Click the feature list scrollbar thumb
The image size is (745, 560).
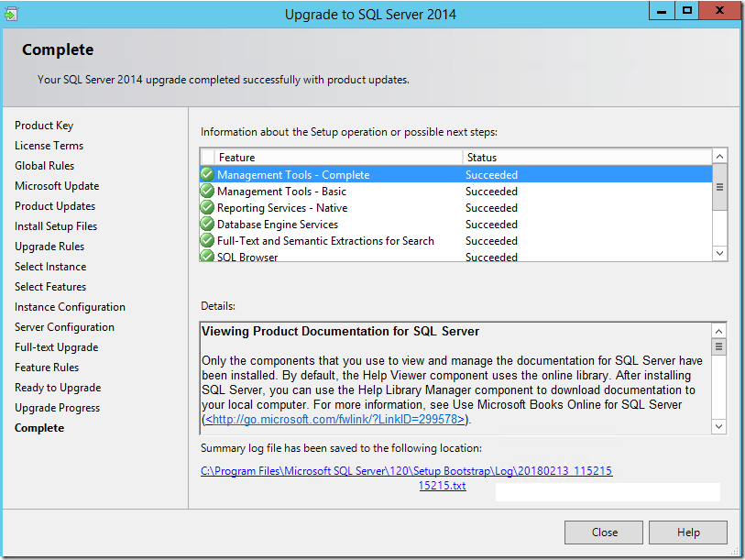pyautogui.click(x=720, y=187)
